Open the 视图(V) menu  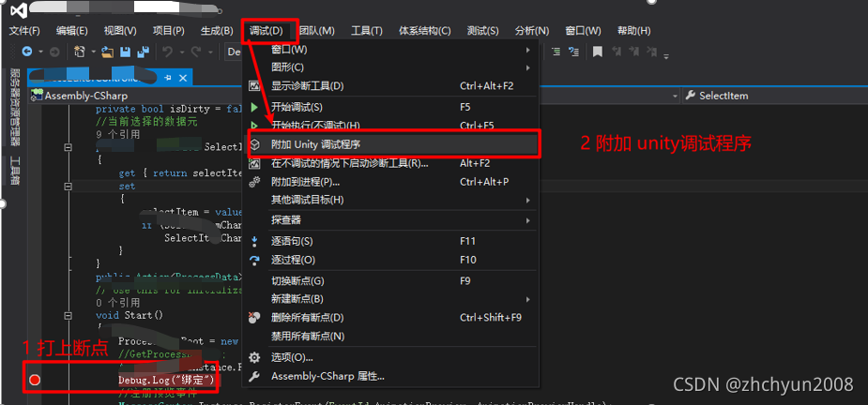[120, 31]
